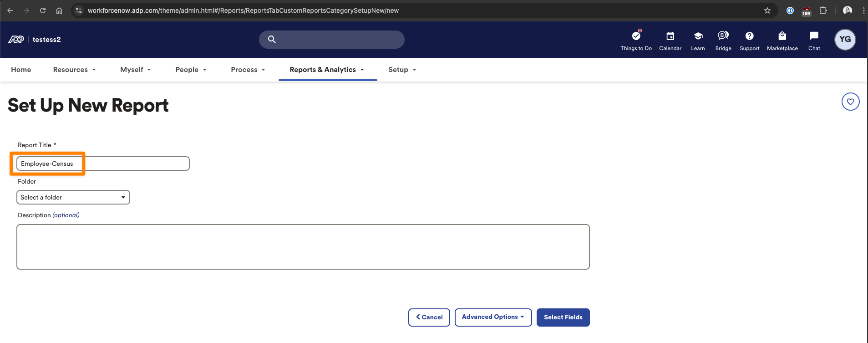868x343 pixels.
Task: Go forward in browser history
Action: click(26, 10)
